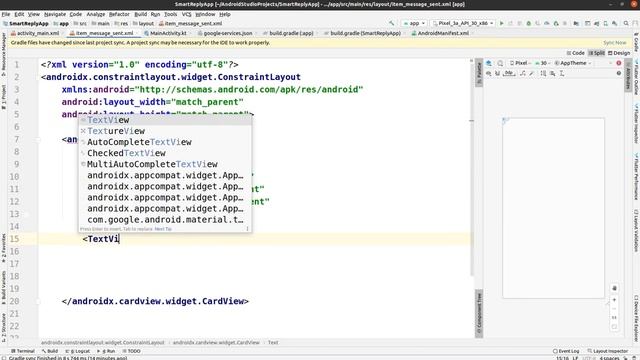Open the Structure tool window

pos(3,328)
